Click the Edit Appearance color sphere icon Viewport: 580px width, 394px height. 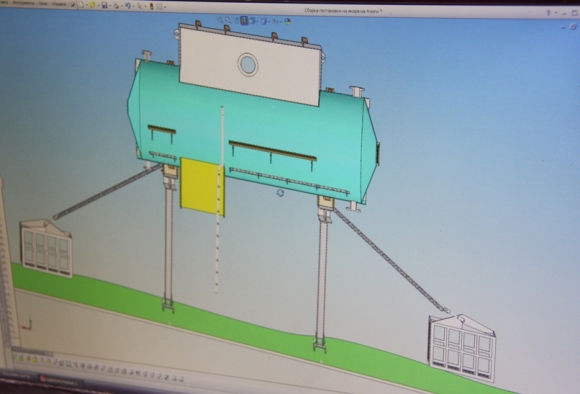pos(287,21)
